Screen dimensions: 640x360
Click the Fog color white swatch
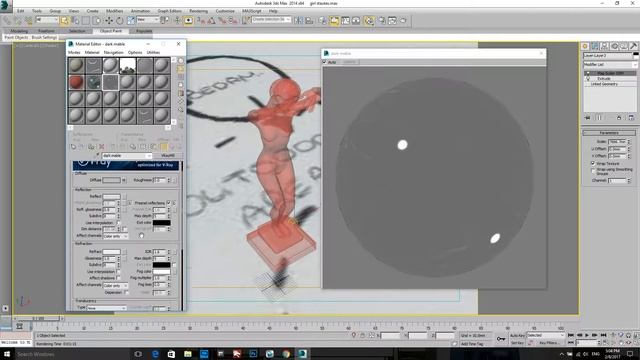tap(162, 271)
